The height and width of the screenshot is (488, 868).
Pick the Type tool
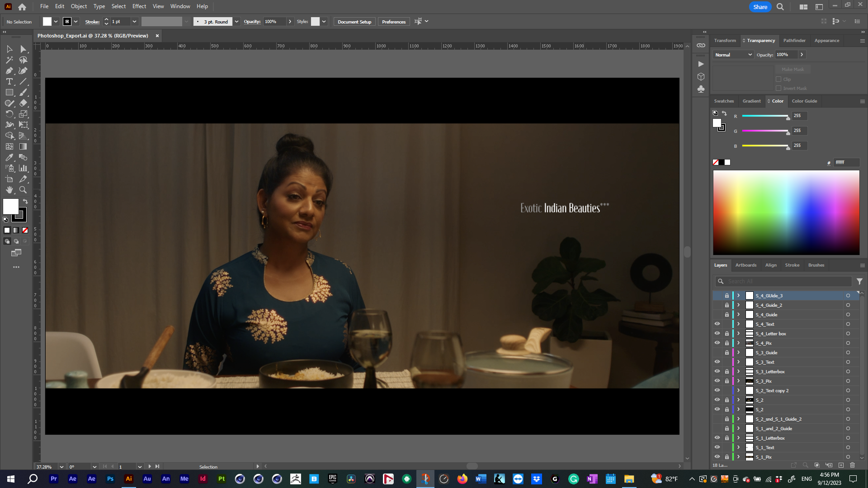(9, 81)
